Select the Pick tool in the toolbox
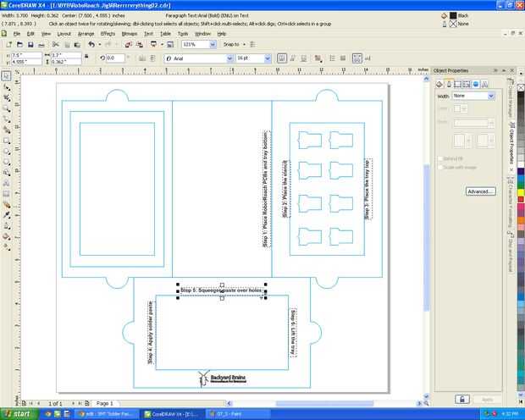 click(7, 76)
